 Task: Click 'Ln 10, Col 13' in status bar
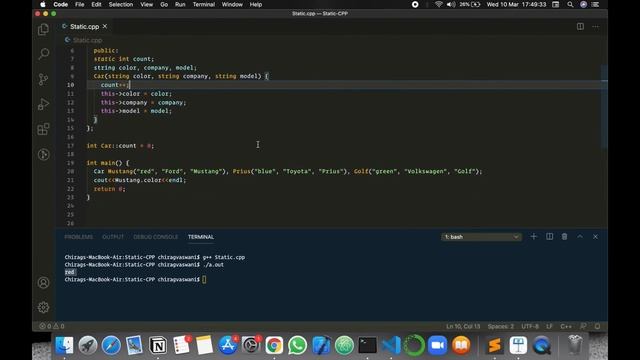(x=463, y=326)
